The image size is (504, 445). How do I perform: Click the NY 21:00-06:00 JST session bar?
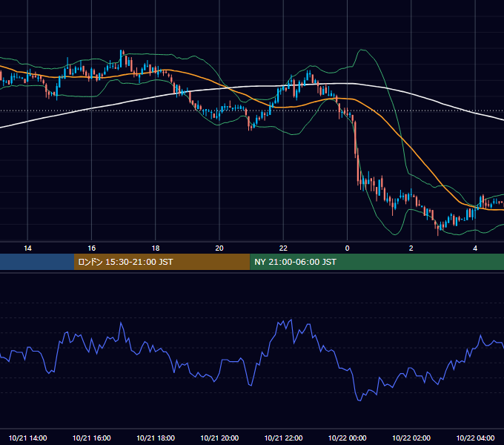[377, 262]
